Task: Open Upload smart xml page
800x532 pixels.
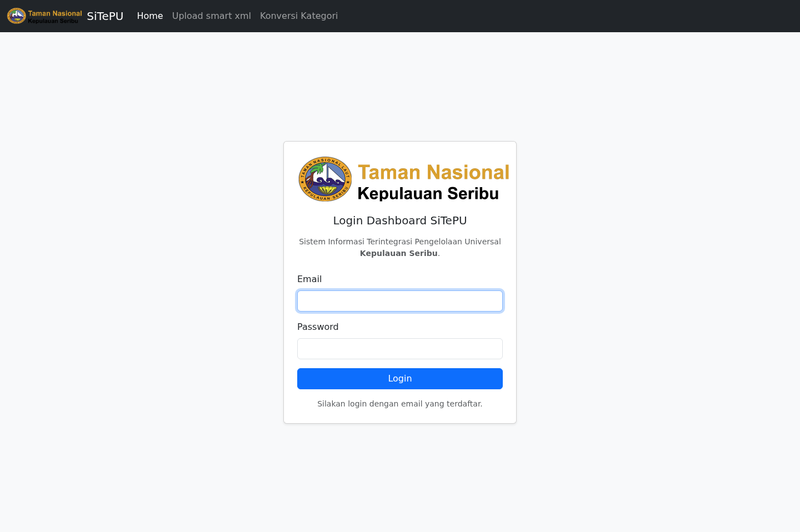Action: 212,16
